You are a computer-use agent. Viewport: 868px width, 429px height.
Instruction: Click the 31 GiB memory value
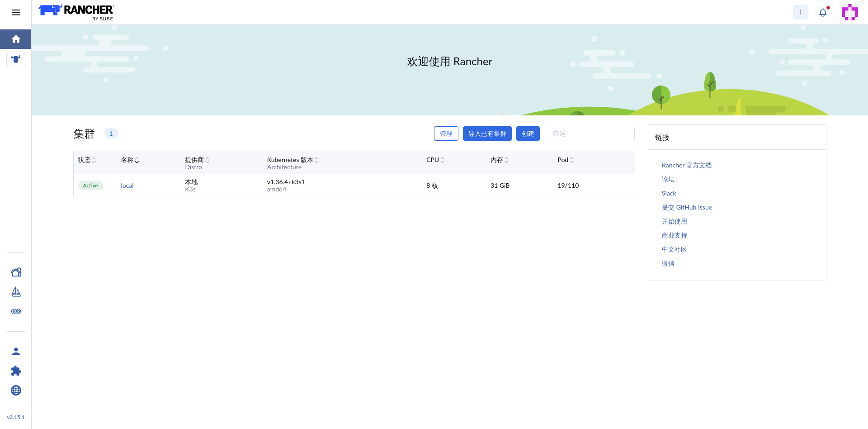500,186
